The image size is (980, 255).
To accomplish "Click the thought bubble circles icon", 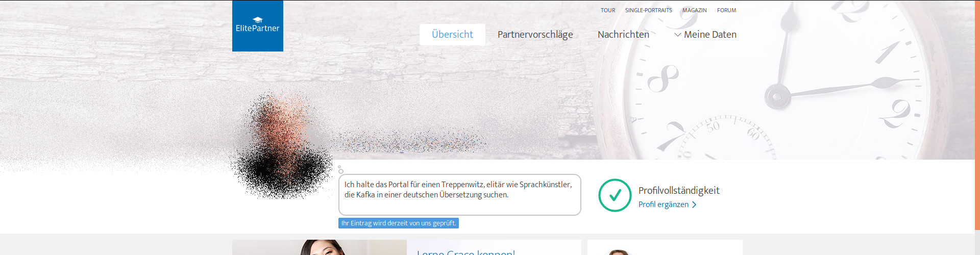I will [340, 169].
